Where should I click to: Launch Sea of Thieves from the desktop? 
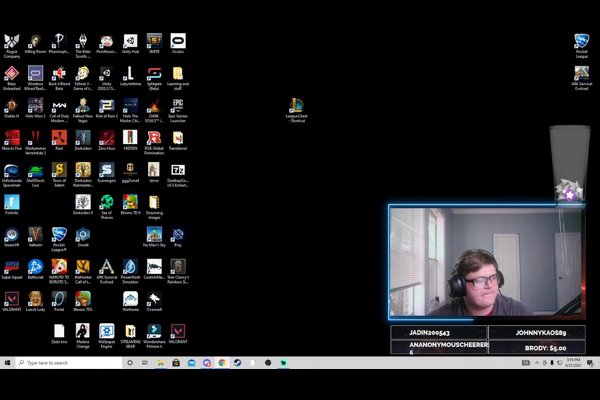point(106,202)
